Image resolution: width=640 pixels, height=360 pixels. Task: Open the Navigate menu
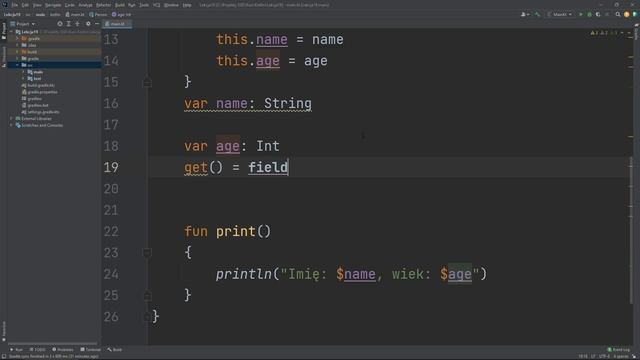coord(53,5)
